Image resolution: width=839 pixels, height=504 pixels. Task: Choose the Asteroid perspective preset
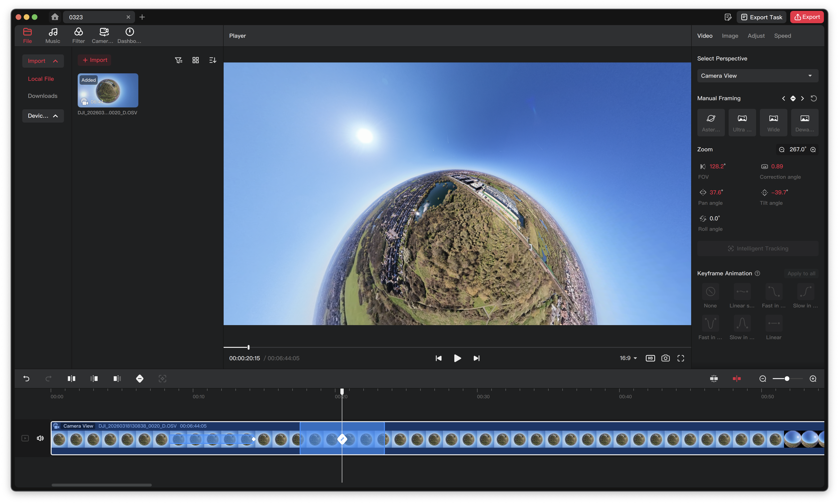(x=711, y=122)
